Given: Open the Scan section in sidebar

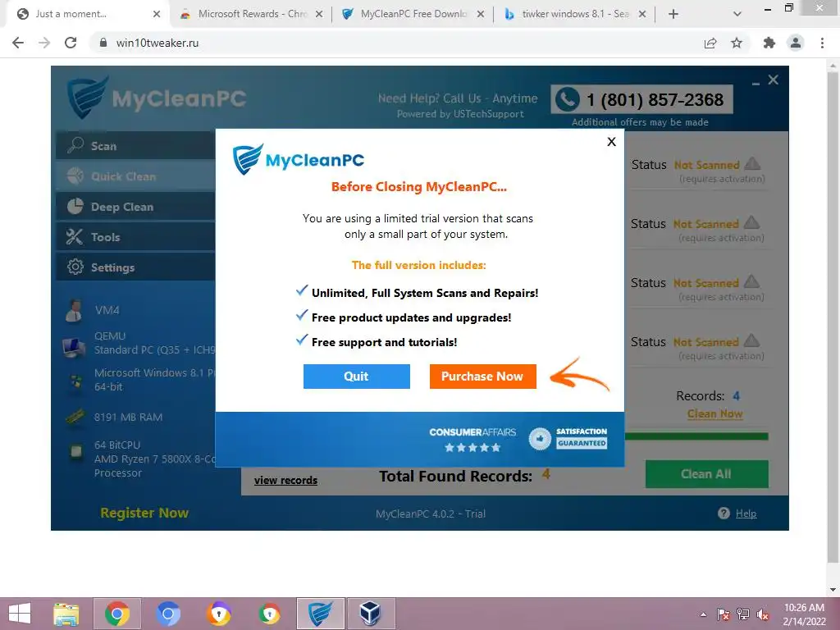Looking at the screenshot, I should (x=135, y=146).
